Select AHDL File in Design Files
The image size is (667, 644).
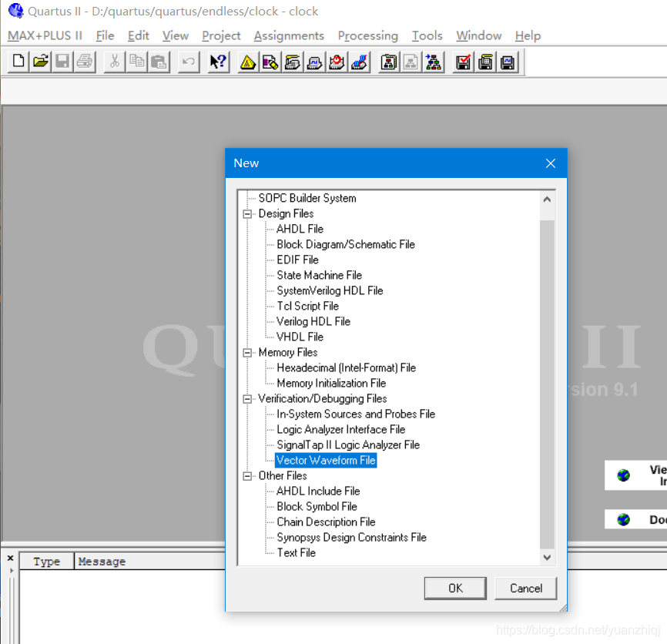(x=300, y=229)
